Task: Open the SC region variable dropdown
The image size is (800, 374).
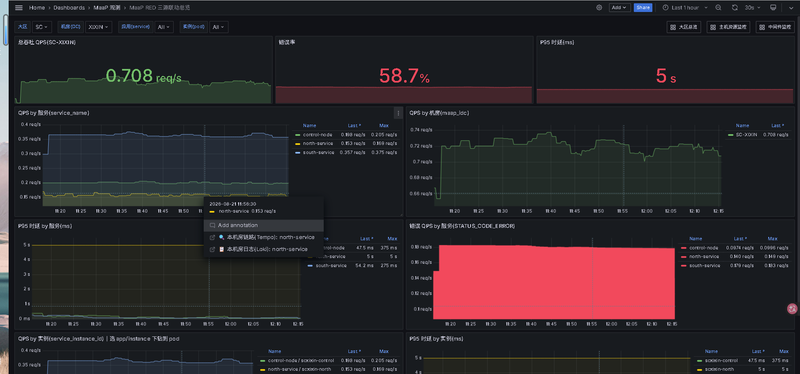Action: 42,27
